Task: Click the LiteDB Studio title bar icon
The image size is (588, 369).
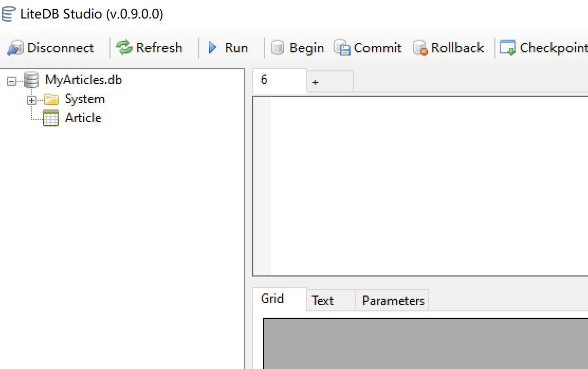Action: click(x=8, y=14)
